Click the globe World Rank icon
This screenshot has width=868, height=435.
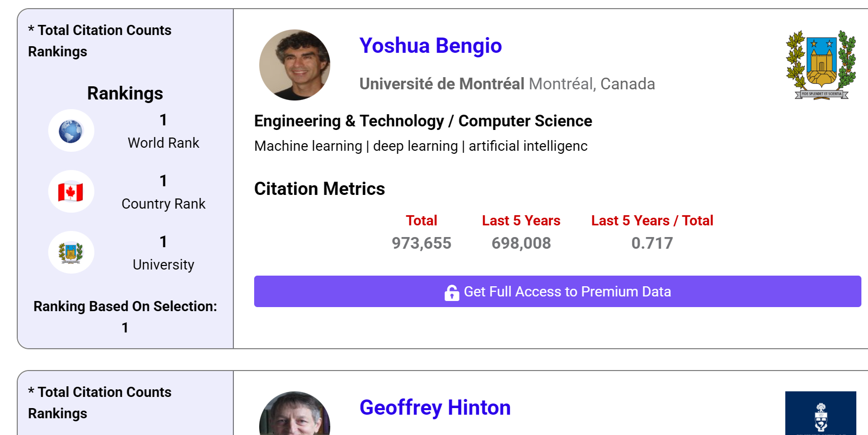point(71,131)
